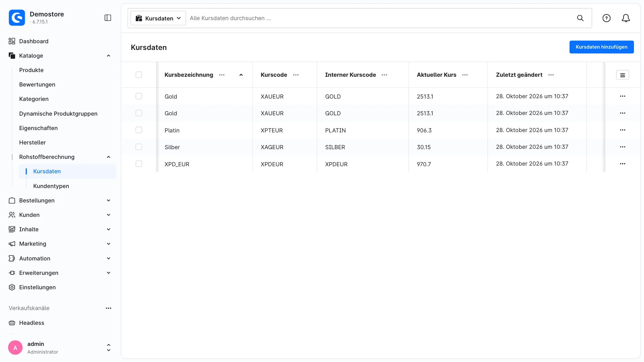Open row actions for Silber
The width and height of the screenshot is (644, 362).
(623, 147)
